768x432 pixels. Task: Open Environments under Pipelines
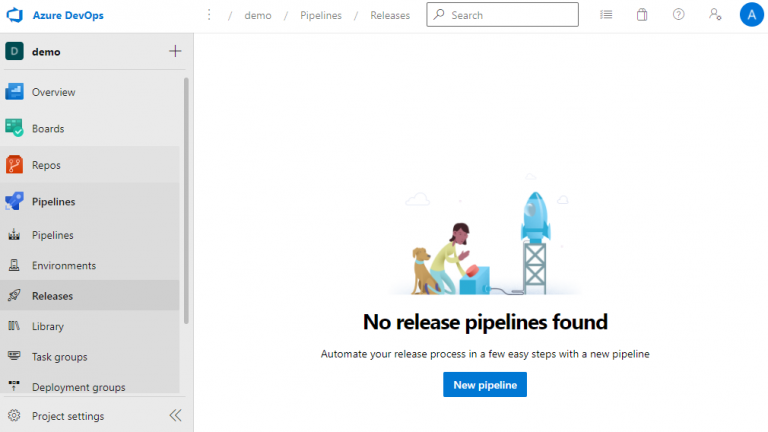63,266
